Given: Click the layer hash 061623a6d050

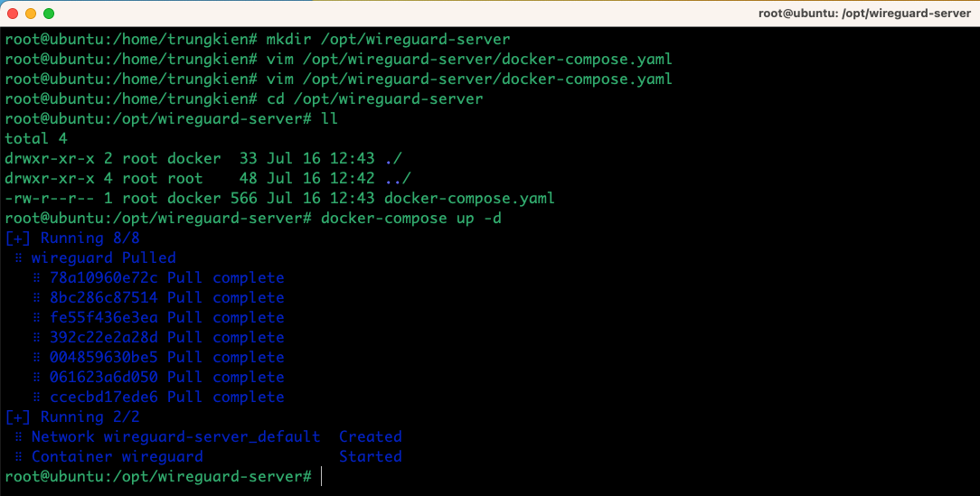Looking at the screenshot, I should coord(104,377).
